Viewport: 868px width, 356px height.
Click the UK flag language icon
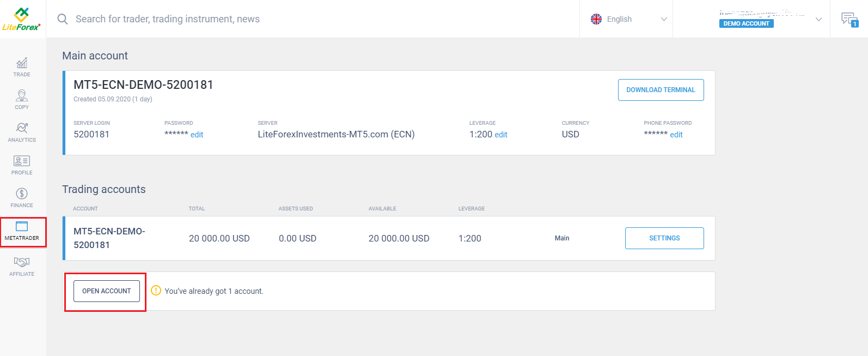tap(596, 19)
